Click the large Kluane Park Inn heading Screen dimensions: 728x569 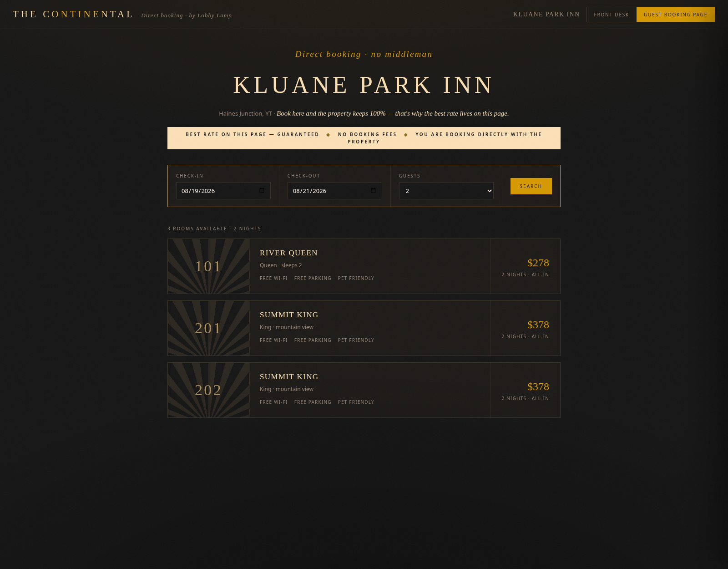point(364,85)
